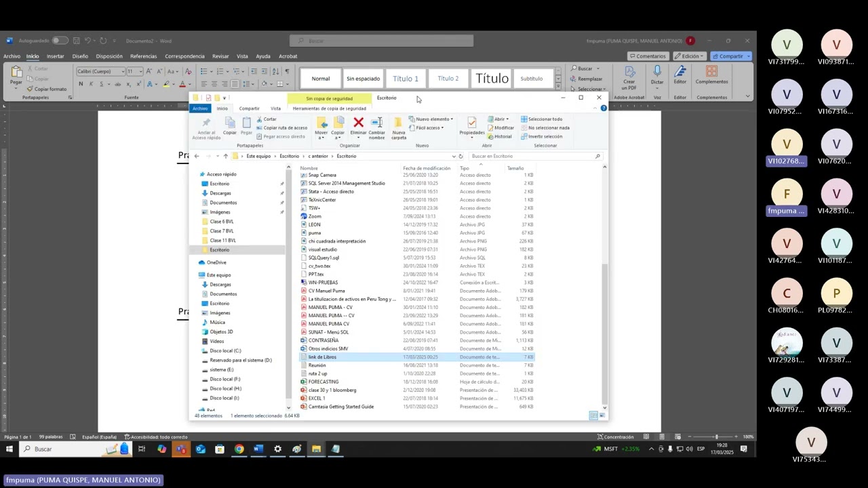
Task: Click Word yellow text highlight color
Action: tap(166, 84)
